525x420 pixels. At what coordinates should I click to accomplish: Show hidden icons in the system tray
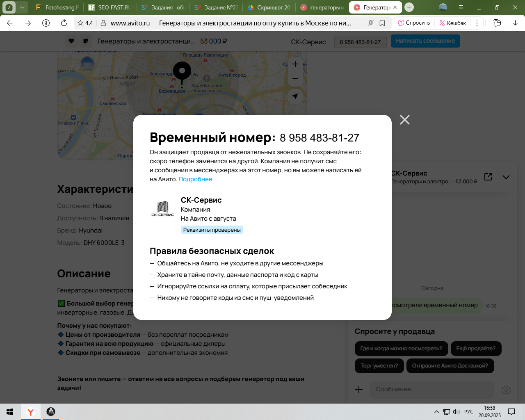point(436,412)
